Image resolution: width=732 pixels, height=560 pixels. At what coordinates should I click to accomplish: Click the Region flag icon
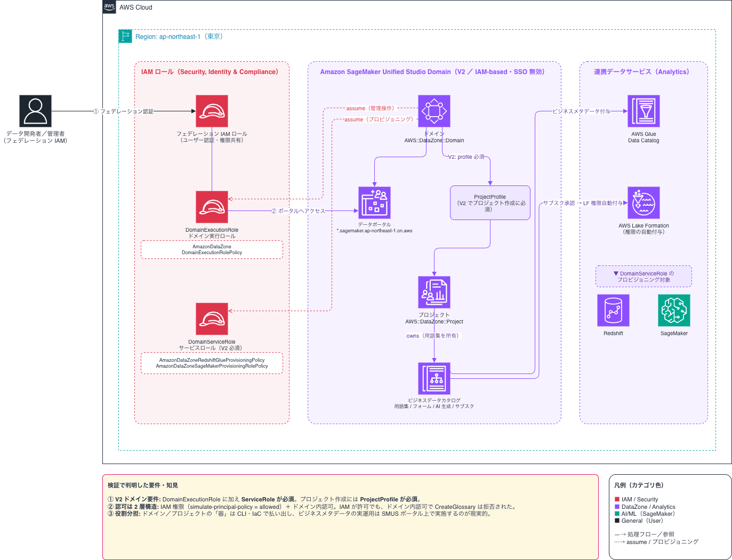point(125,36)
